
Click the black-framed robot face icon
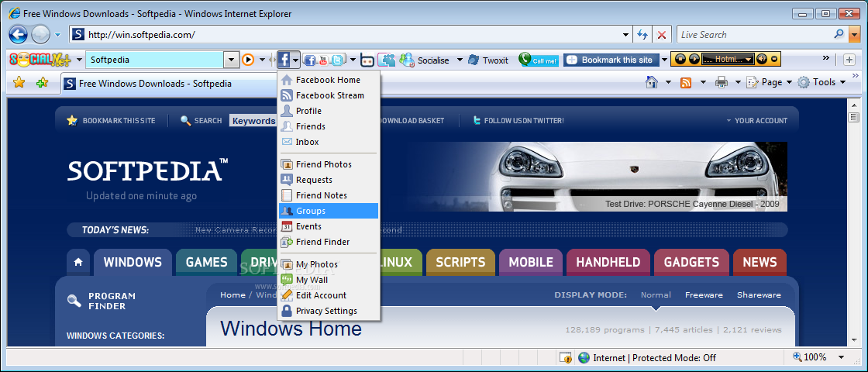tap(367, 60)
